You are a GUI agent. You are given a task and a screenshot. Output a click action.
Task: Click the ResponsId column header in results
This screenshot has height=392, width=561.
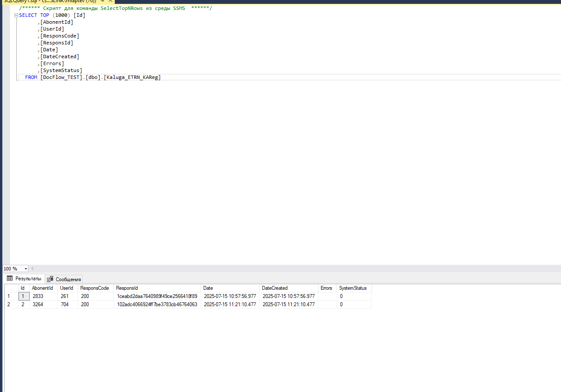click(x=158, y=288)
